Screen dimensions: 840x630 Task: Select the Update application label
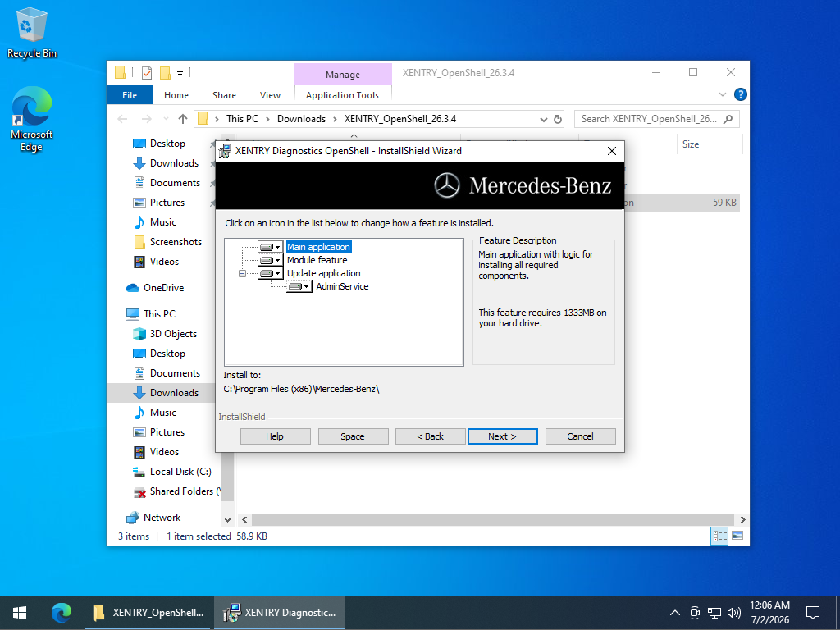click(323, 273)
